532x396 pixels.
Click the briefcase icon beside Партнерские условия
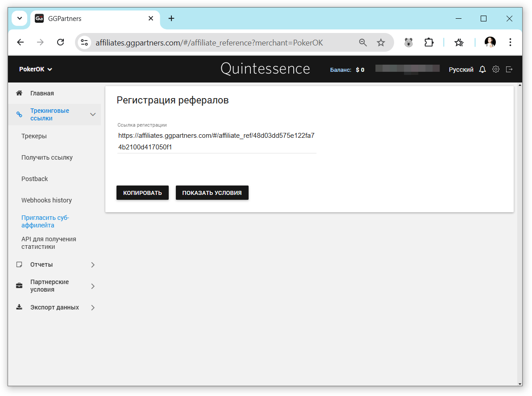19,285
